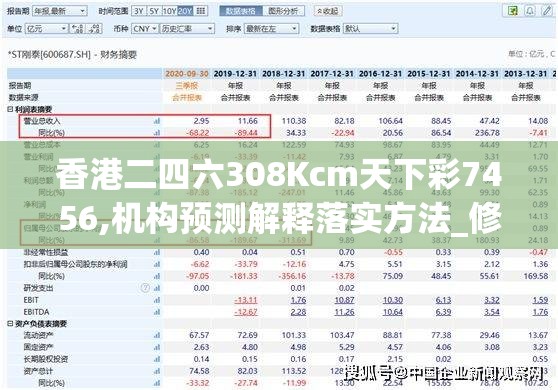Open EBITDA value 11.26 link

point(344,312)
